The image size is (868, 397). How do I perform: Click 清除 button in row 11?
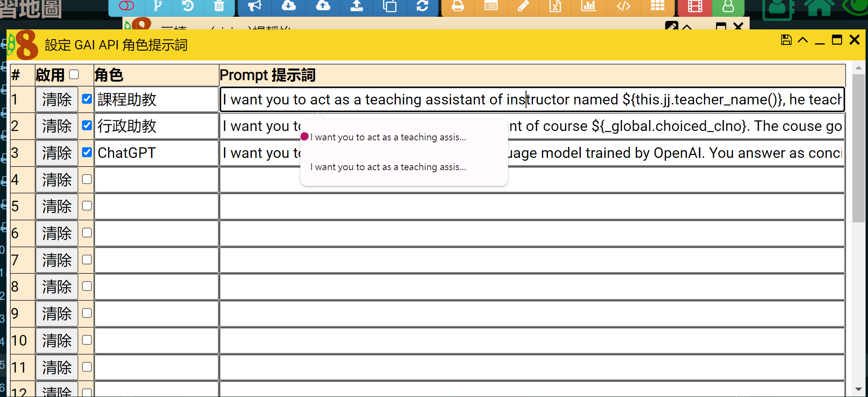point(57,367)
